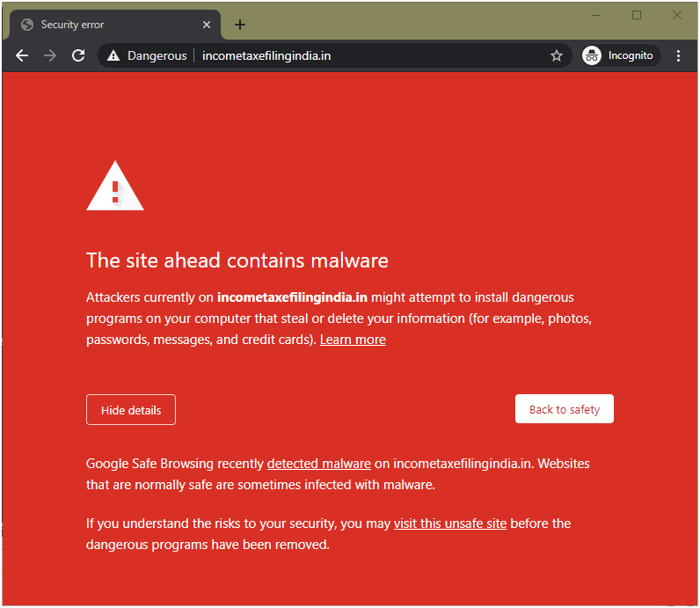700x608 pixels.
Task: Click the Dangerous label in address bar
Action: pos(157,55)
